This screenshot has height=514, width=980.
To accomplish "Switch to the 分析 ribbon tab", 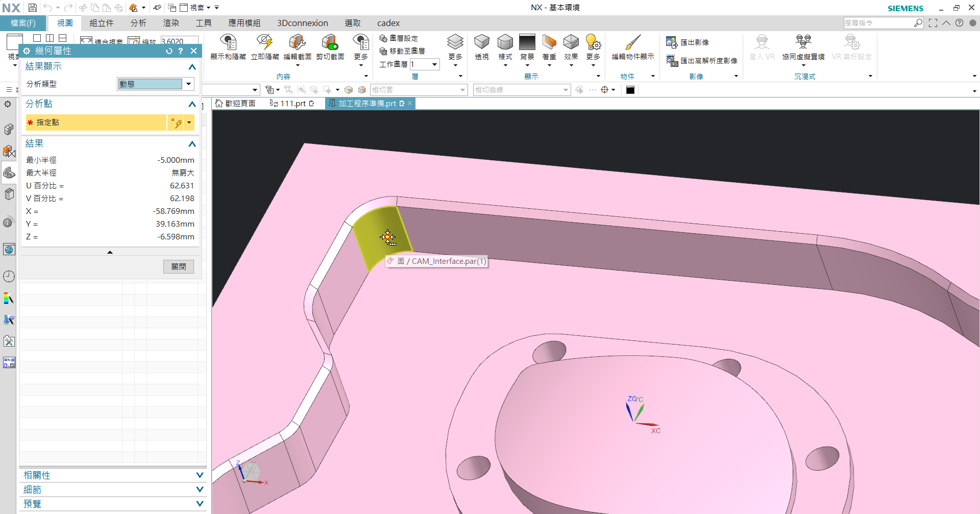I will pyautogui.click(x=138, y=23).
